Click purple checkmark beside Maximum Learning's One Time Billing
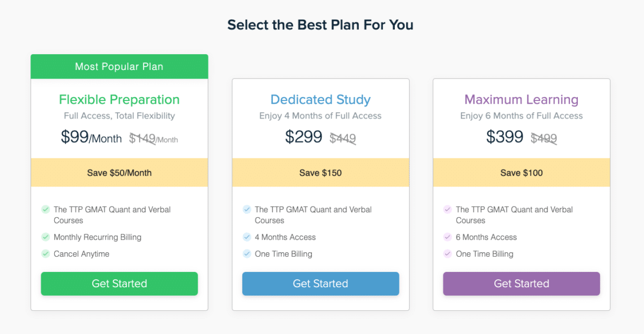The width and height of the screenshot is (644, 334). [x=448, y=254]
